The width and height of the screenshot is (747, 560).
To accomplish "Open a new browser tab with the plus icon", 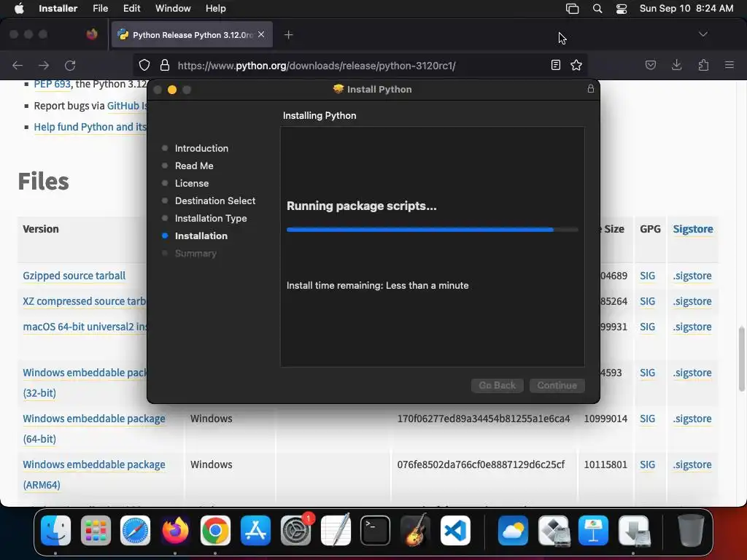I will click(x=288, y=35).
